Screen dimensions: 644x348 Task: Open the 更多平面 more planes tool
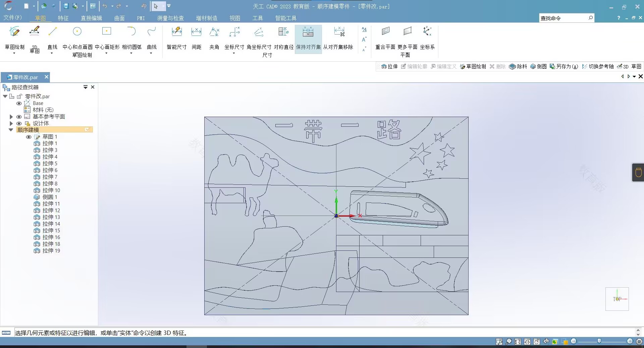[407, 38]
